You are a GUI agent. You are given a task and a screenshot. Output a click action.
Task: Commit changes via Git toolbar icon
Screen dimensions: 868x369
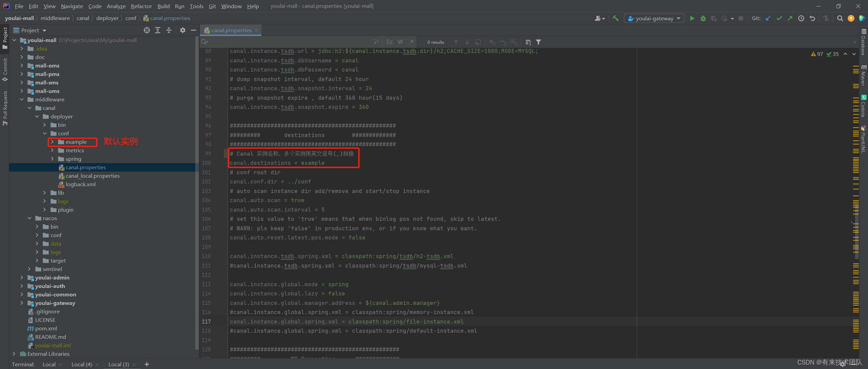pos(780,18)
